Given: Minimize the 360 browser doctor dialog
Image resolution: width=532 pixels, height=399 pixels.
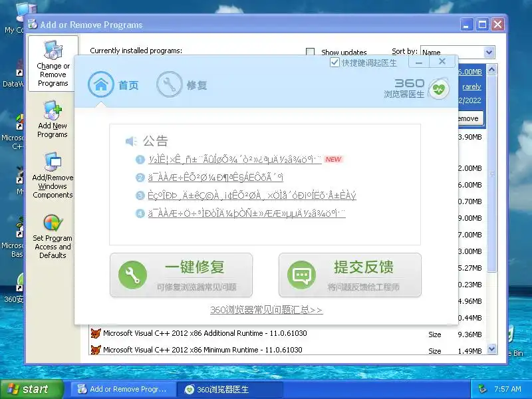Looking at the screenshot, I should (x=419, y=62).
